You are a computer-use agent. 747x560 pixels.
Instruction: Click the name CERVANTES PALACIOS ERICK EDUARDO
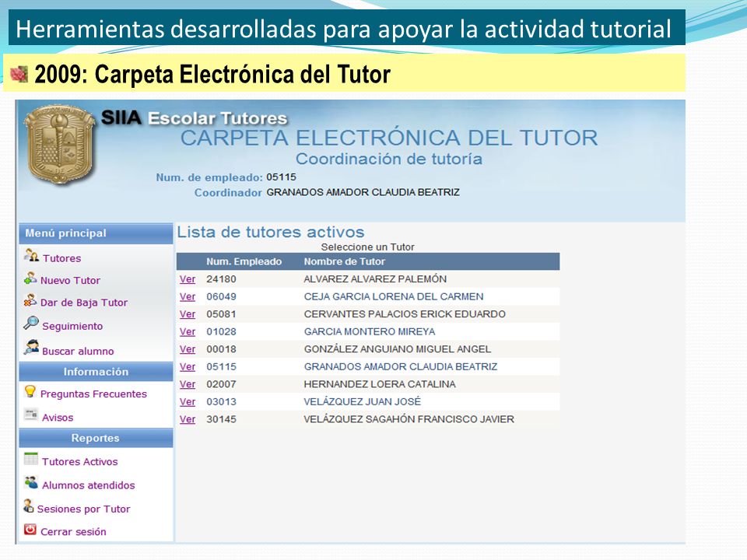[405, 314]
